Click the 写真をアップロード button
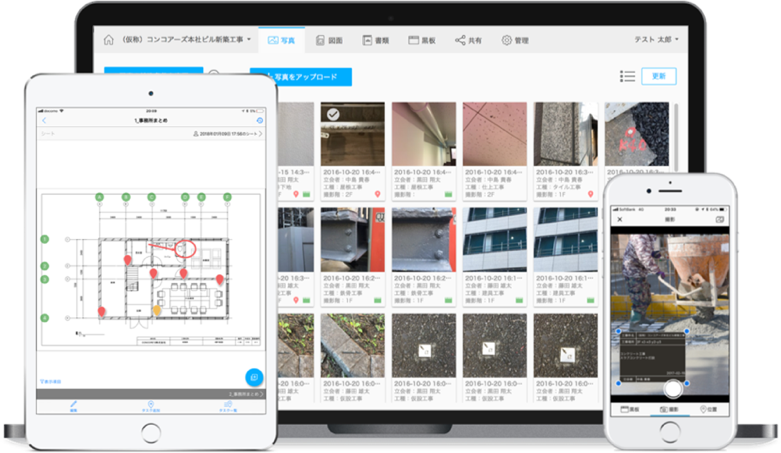781x453 pixels. point(301,77)
